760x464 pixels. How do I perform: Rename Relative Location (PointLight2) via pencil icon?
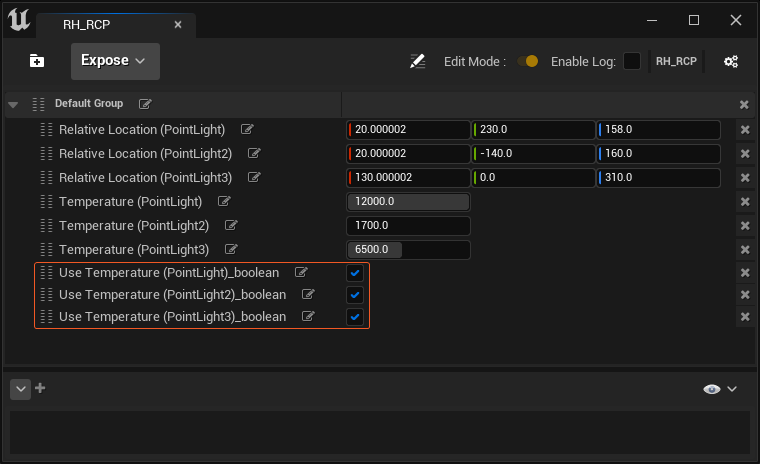[254, 154]
